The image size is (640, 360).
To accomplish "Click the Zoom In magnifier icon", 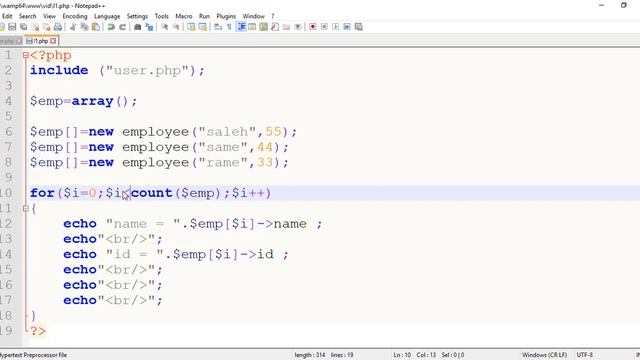I will [164, 27].
